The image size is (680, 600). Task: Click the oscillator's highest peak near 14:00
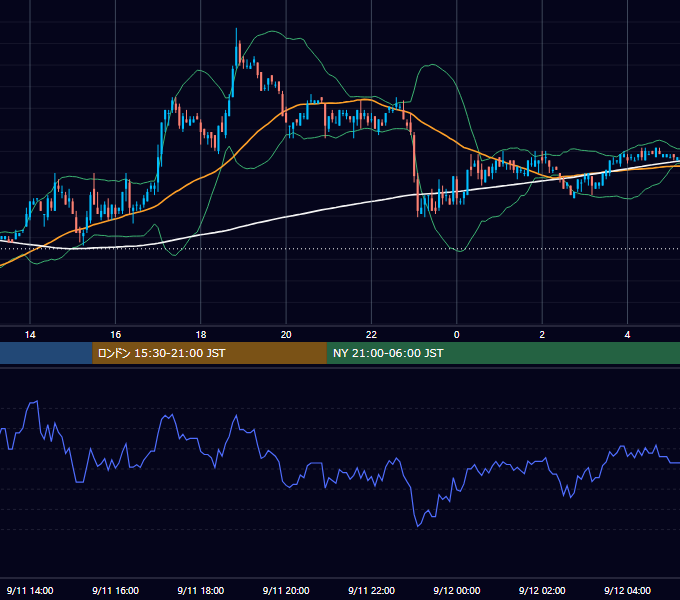[37, 401]
